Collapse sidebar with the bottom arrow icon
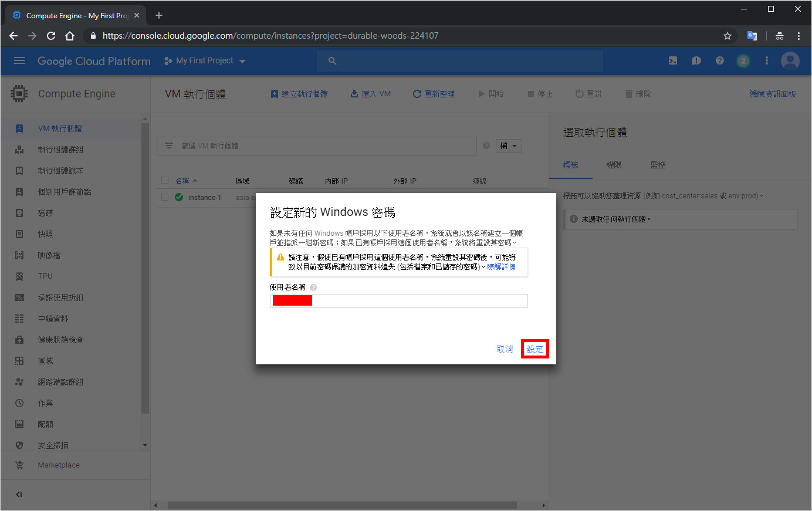This screenshot has height=511, width=812. pos(19,495)
